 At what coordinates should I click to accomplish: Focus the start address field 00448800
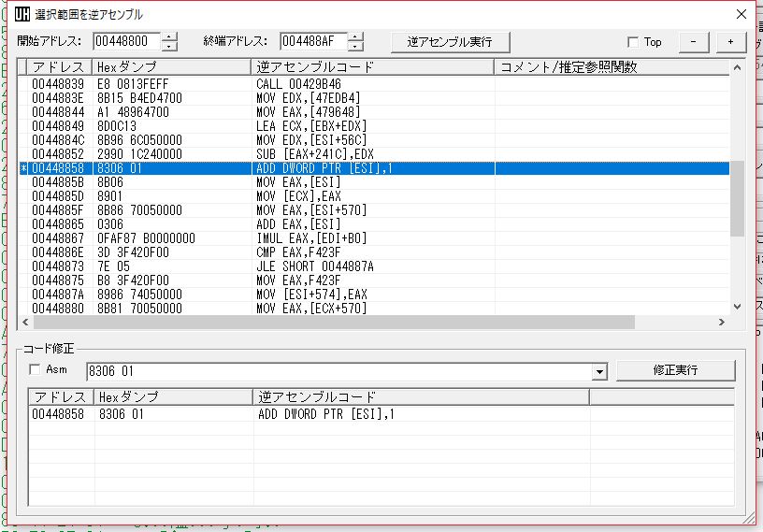126,41
